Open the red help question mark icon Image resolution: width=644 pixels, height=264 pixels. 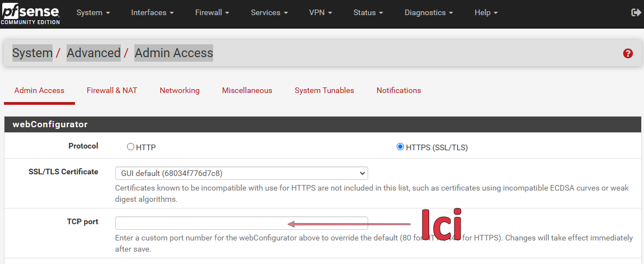pyautogui.click(x=628, y=53)
